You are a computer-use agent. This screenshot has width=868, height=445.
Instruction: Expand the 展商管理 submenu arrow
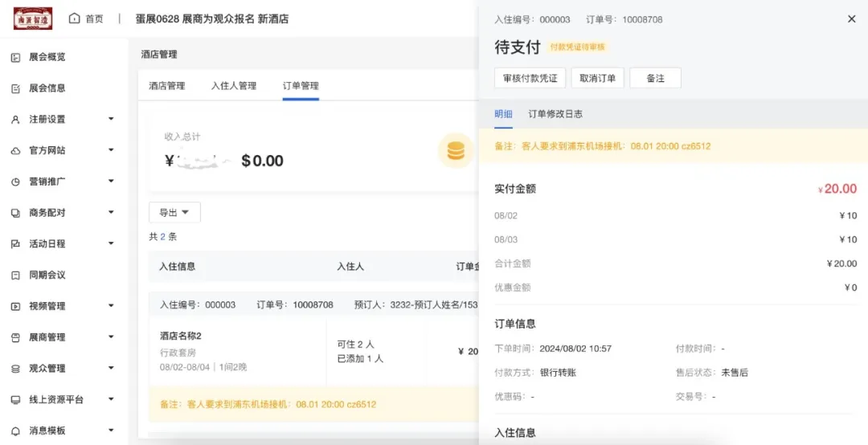(x=111, y=337)
